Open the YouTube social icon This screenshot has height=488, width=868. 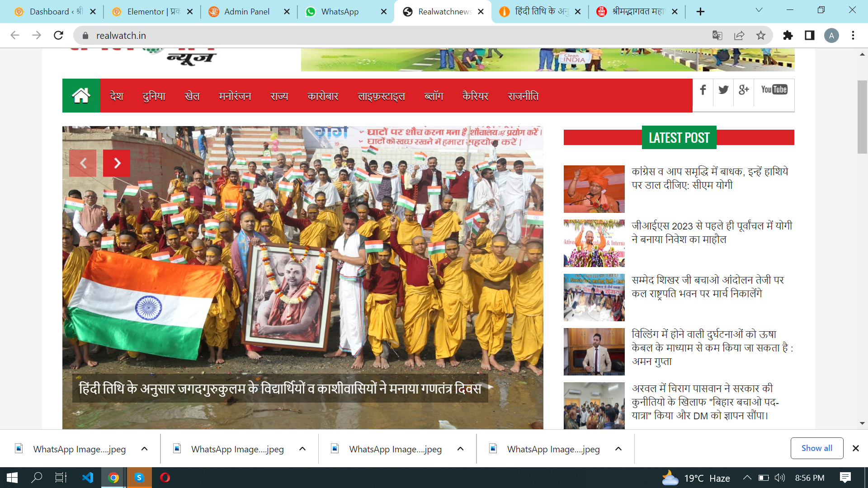coord(774,90)
